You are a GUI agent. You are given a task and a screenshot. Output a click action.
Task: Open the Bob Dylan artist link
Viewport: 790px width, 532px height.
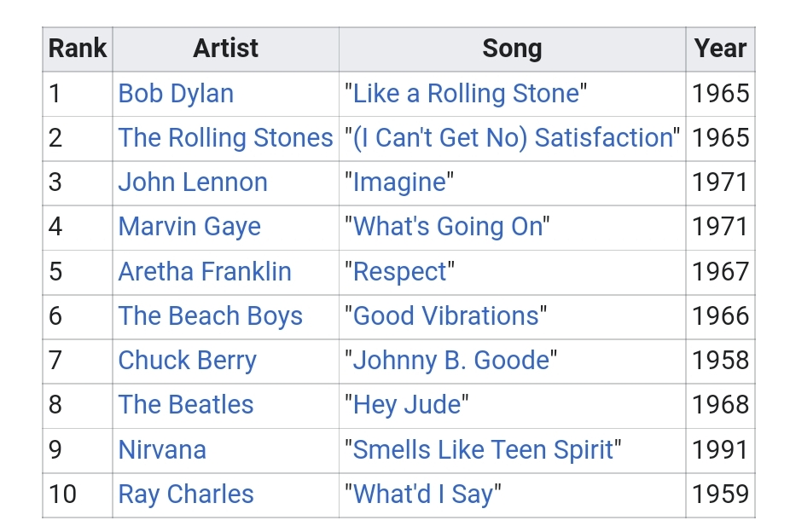[176, 94]
